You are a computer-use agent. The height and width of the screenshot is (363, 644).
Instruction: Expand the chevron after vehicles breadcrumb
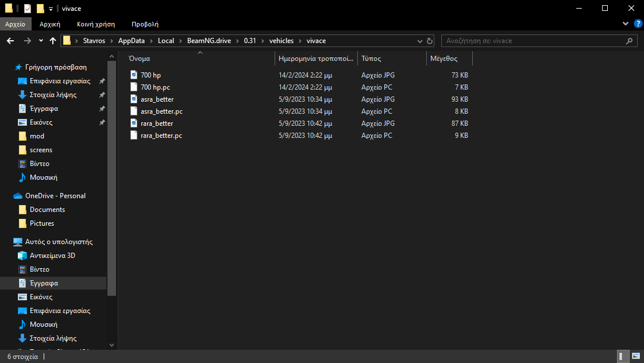(x=300, y=41)
